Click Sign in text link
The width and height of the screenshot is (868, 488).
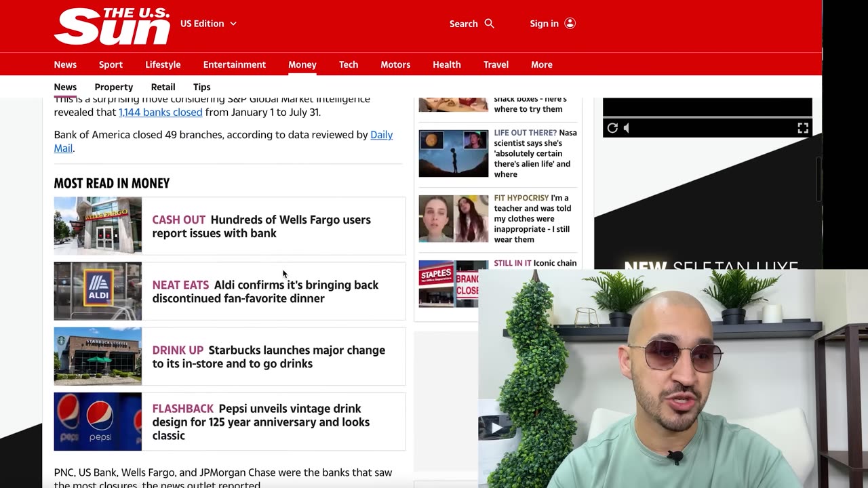[x=544, y=24]
